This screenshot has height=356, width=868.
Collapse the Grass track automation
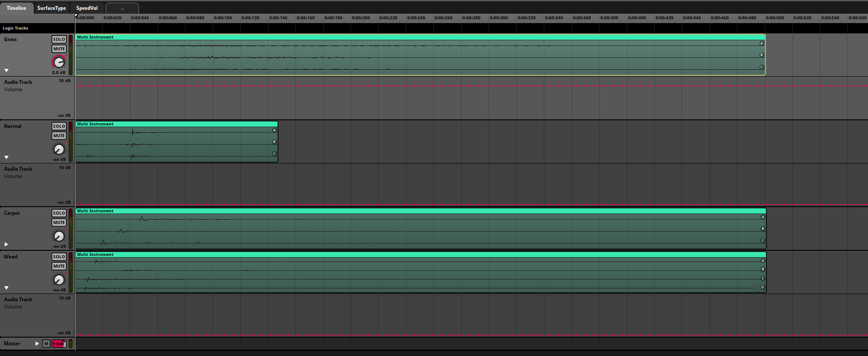6,71
